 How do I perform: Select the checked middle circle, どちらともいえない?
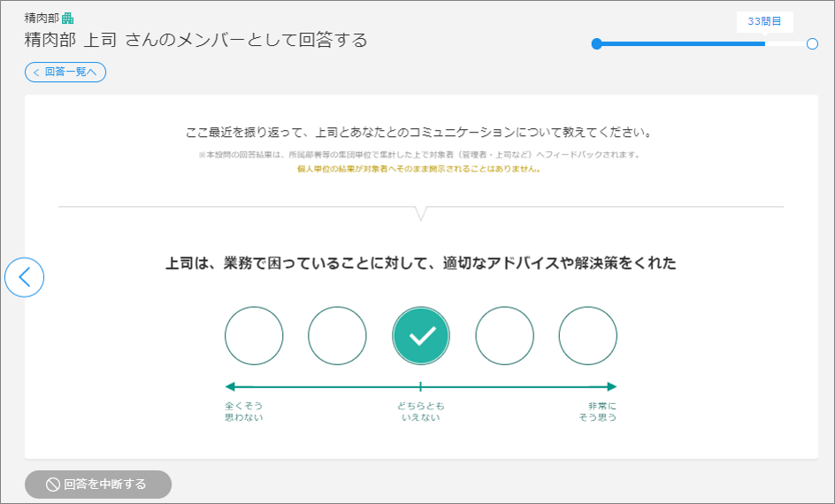(x=421, y=336)
